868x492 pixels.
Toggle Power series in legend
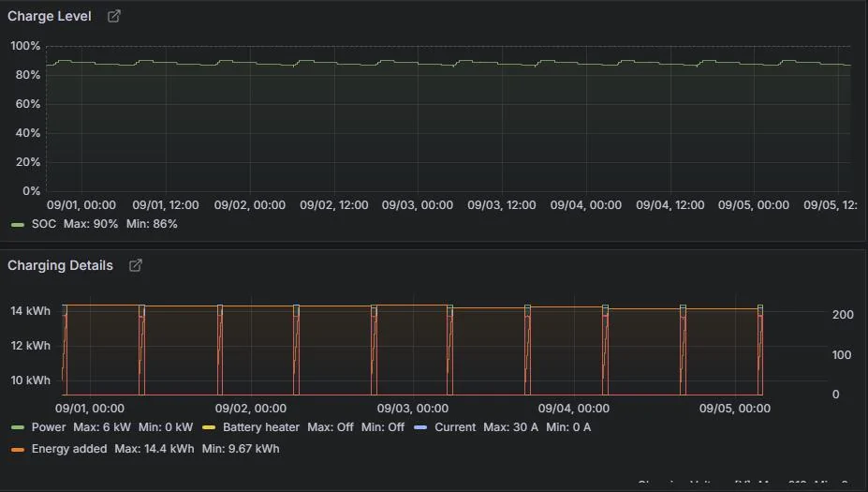click(x=48, y=427)
